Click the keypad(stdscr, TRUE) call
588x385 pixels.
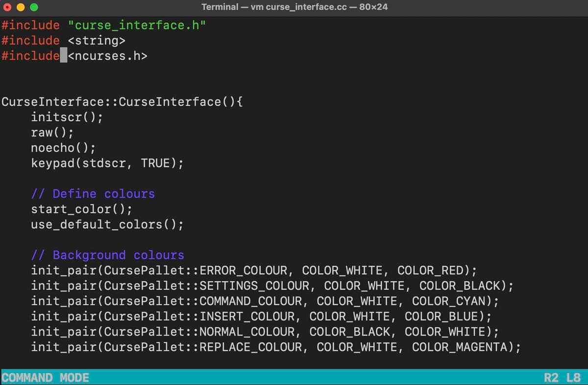point(107,163)
